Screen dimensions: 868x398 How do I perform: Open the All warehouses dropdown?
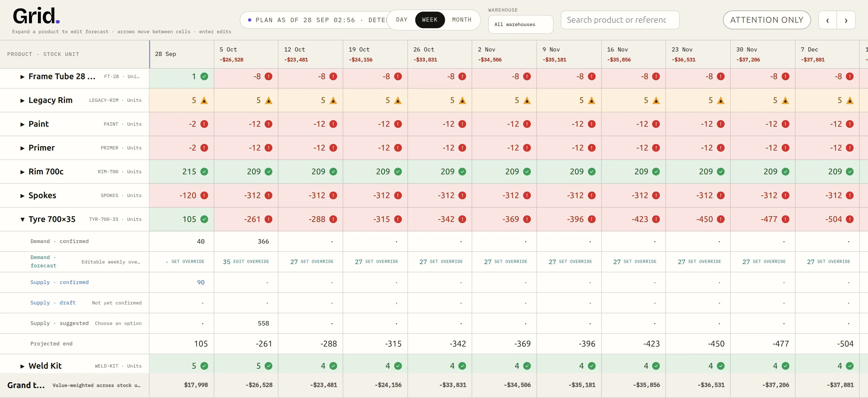tap(521, 24)
